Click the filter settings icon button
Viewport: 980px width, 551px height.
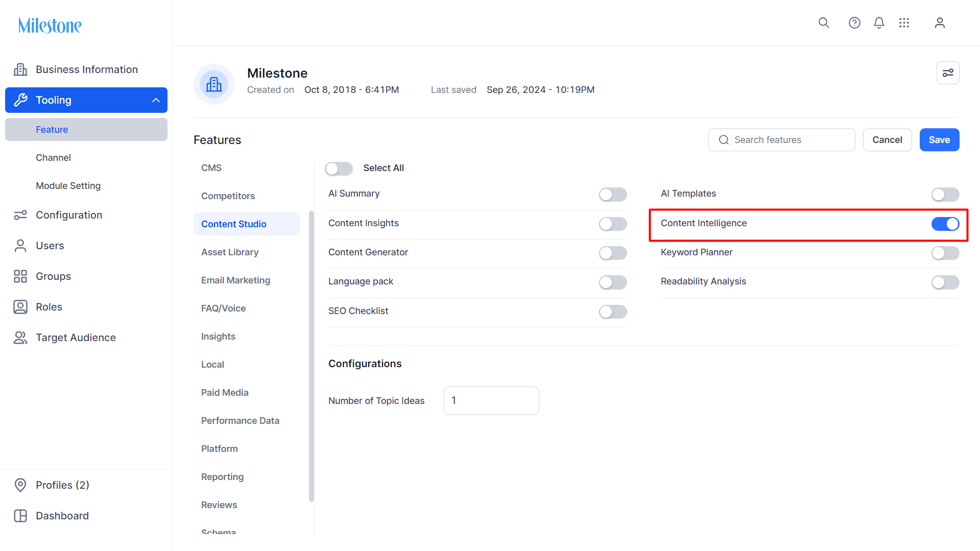pyautogui.click(x=948, y=73)
